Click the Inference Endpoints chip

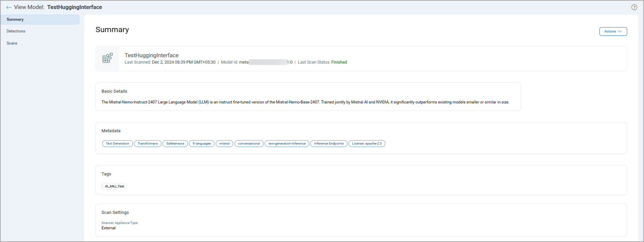329,144
